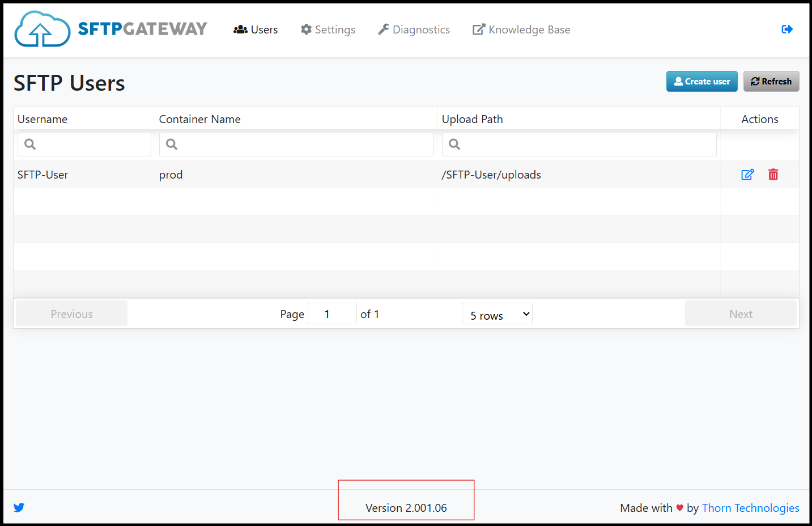Open the Diagnostics page

[414, 29]
